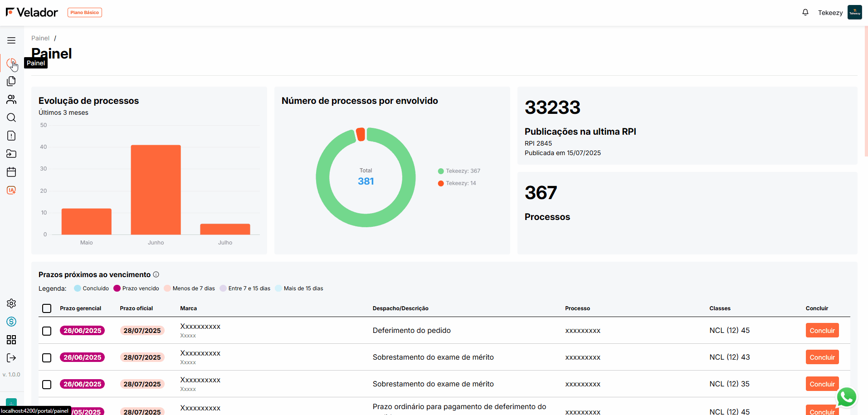
Task: Click the notification bell icon
Action: coord(805,12)
